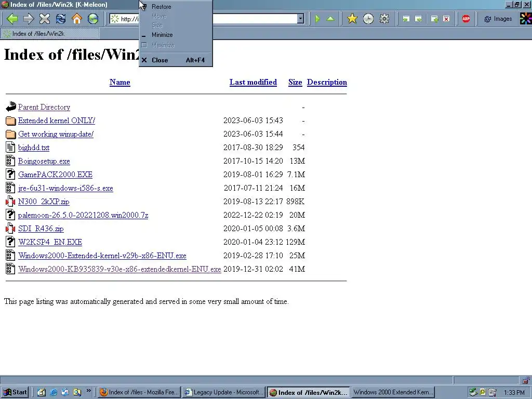Click '2023-06-03 15:43' date text
The height and width of the screenshot is (399, 532).
pos(253,121)
